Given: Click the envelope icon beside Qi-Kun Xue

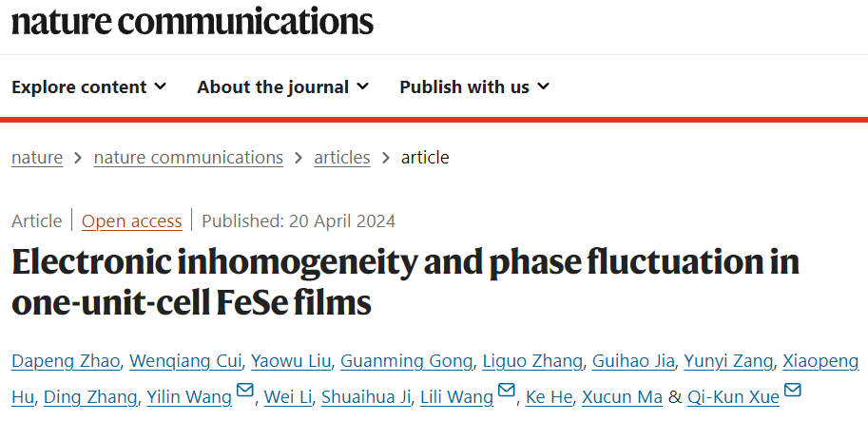Looking at the screenshot, I should pos(793,391).
